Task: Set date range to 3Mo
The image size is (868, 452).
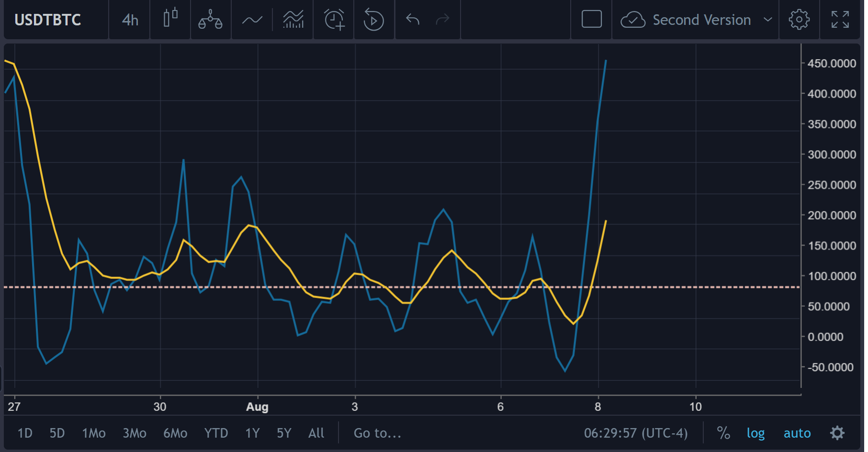Action: click(x=135, y=433)
